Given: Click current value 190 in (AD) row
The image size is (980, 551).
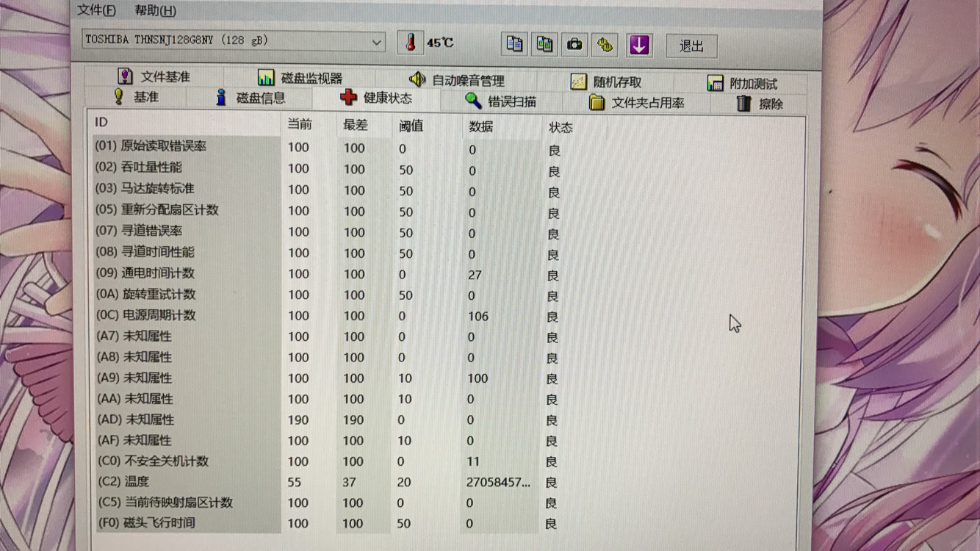Looking at the screenshot, I should pos(298,420).
